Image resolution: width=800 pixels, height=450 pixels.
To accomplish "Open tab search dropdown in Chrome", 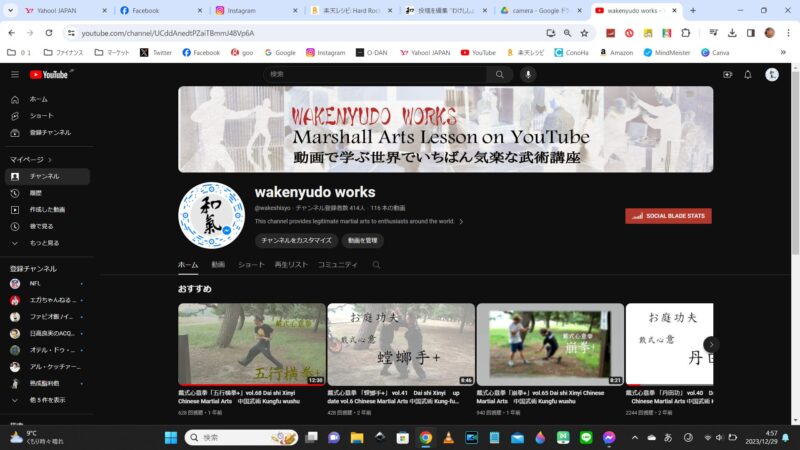I will 10,10.
